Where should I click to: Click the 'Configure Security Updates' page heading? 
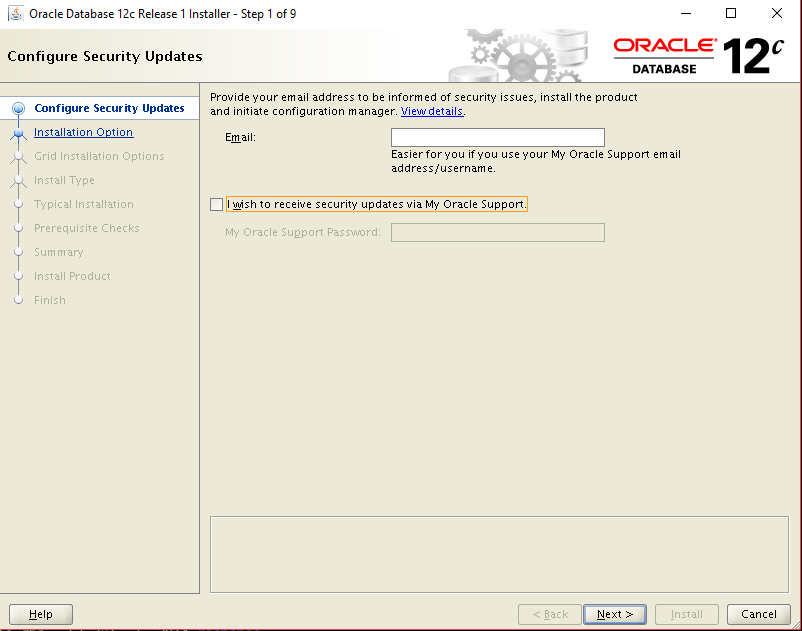click(105, 56)
